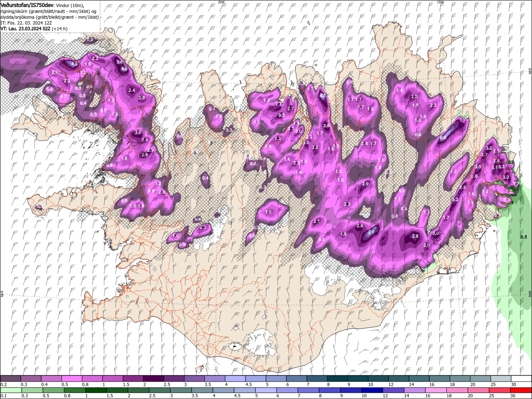Click the 3.6 snowfall value on the map
Screen dimensions: 532x399
click(x=120, y=62)
